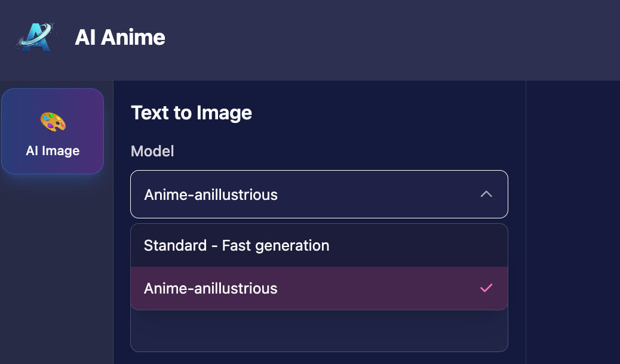This screenshot has height=364, width=620.
Task: Click the upward chevron on the Model selector
Action: click(x=486, y=194)
